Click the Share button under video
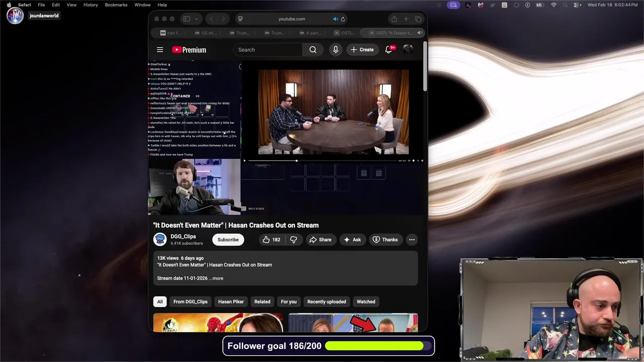This screenshot has height=362, width=644. (320, 240)
